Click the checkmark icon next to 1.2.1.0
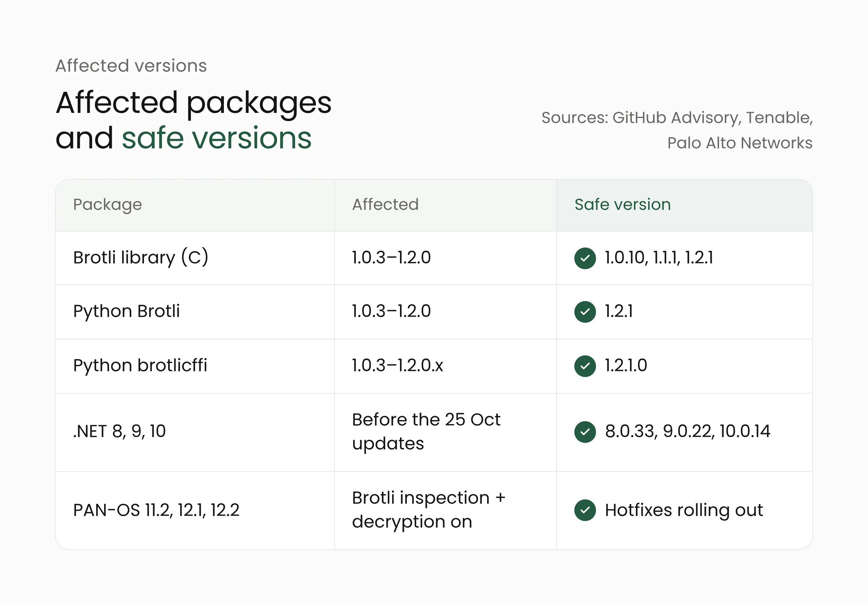This screenshot has width=868, height=605. [x=585, y=366]
